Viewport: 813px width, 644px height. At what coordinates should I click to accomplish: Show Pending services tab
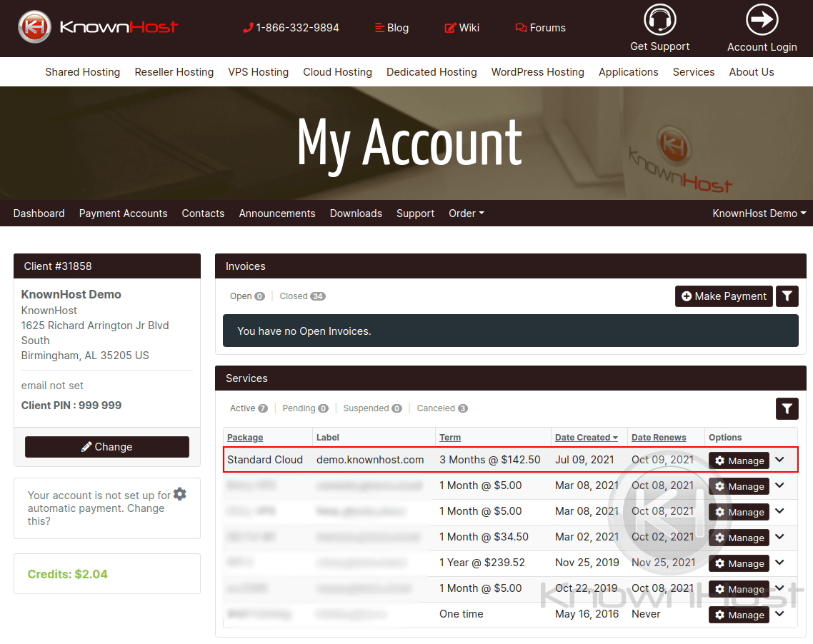pyautogui.click(x=305, y=408)
